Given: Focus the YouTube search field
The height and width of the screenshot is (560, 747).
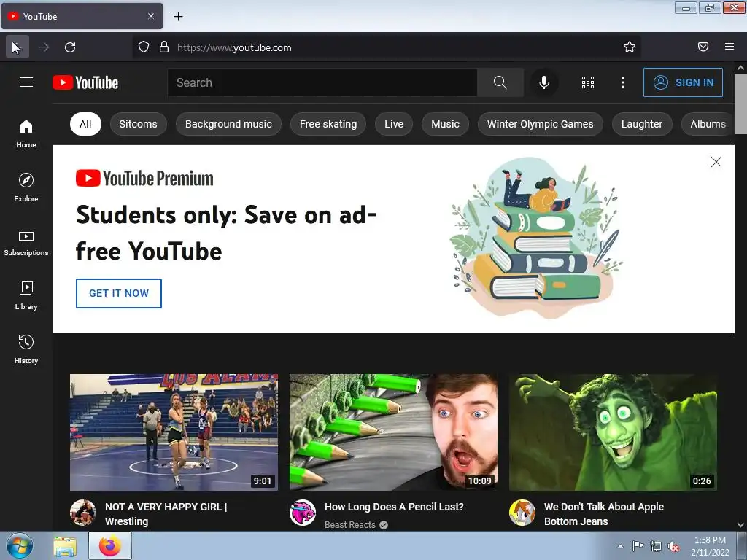Looking at the screenshot, I should pos(322,82).
